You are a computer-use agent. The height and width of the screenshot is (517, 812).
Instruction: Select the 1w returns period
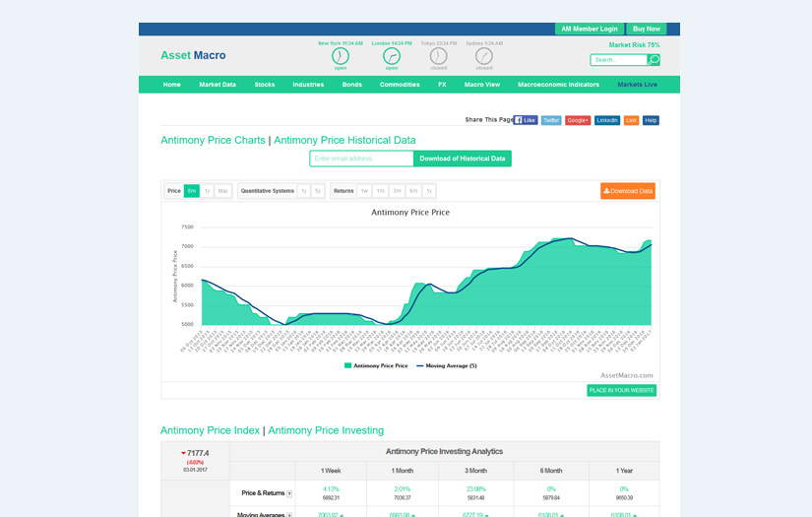(x=364, y=191)
